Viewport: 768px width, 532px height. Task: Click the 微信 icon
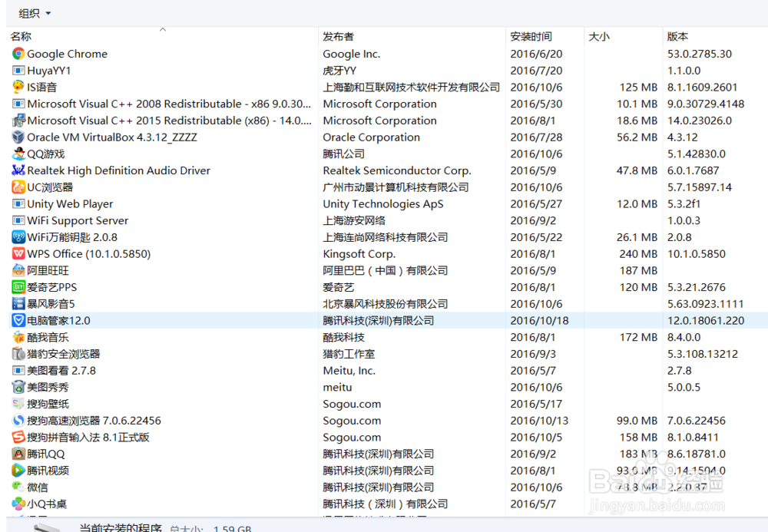click(18, 487)
